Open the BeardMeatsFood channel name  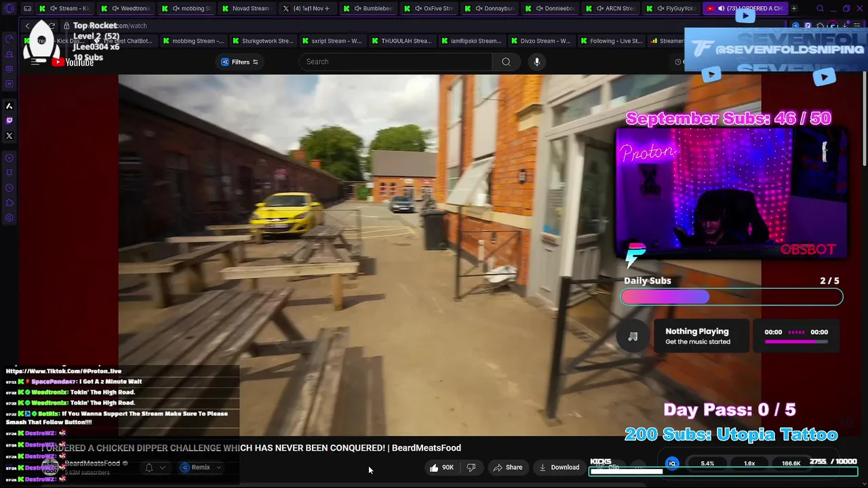92,464
